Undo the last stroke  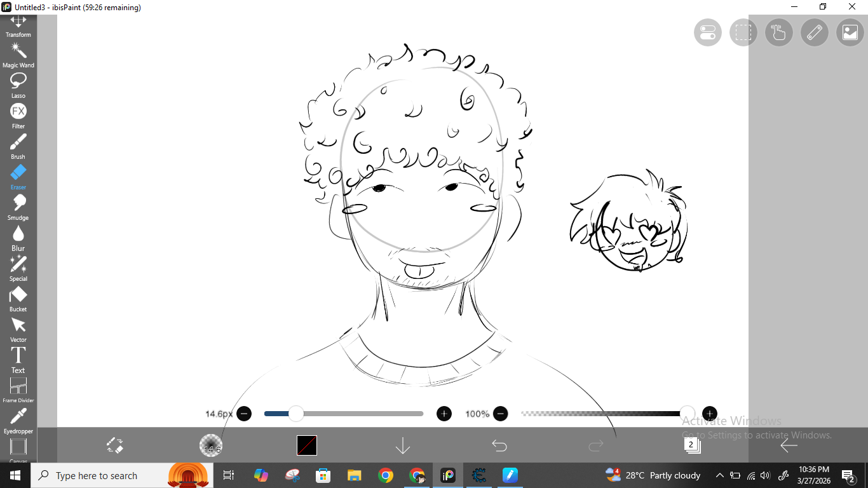point(499,445)
